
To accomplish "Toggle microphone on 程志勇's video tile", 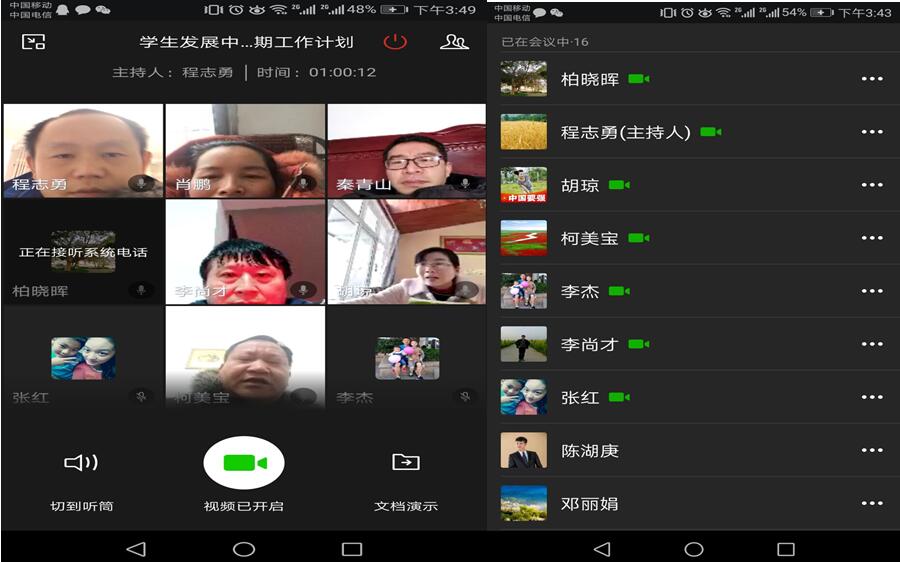I will (x=142, y=184).
